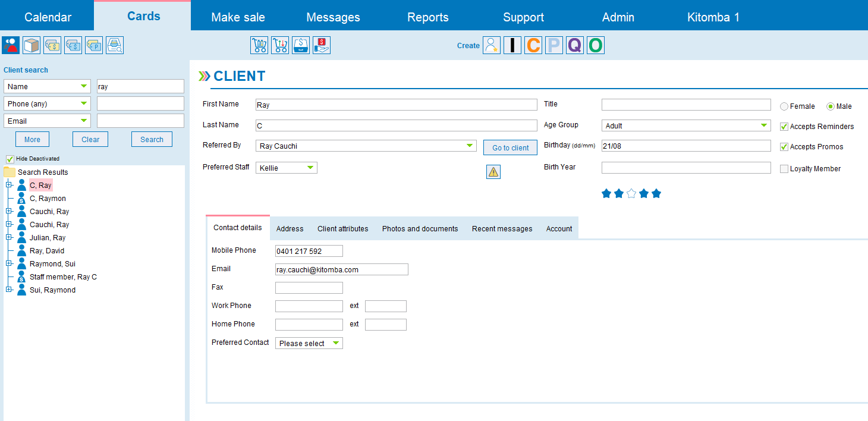The width and height of the screenshot is (868, 421).
Task: Click the black I create icon
Action: click(x=512, y=45)
